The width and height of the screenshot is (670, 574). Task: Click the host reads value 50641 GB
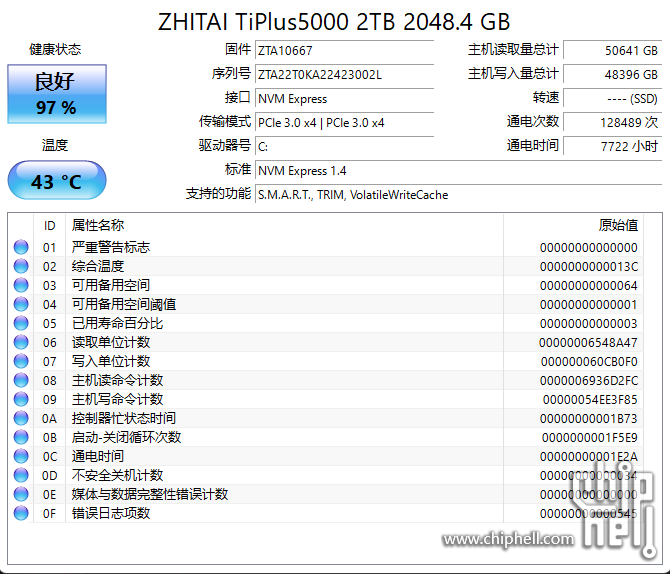(613, 50)
